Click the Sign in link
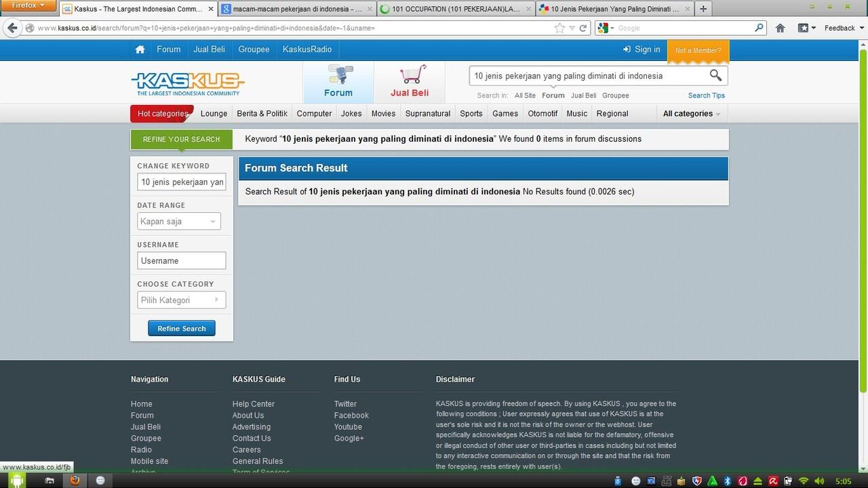This screenshot has width=868, height=488. 642,49
